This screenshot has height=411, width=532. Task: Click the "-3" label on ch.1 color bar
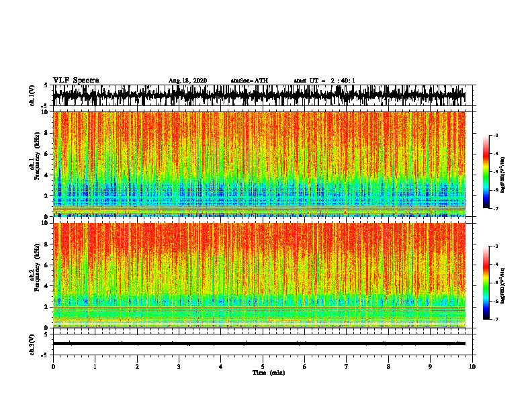click(x=495, y=135)
